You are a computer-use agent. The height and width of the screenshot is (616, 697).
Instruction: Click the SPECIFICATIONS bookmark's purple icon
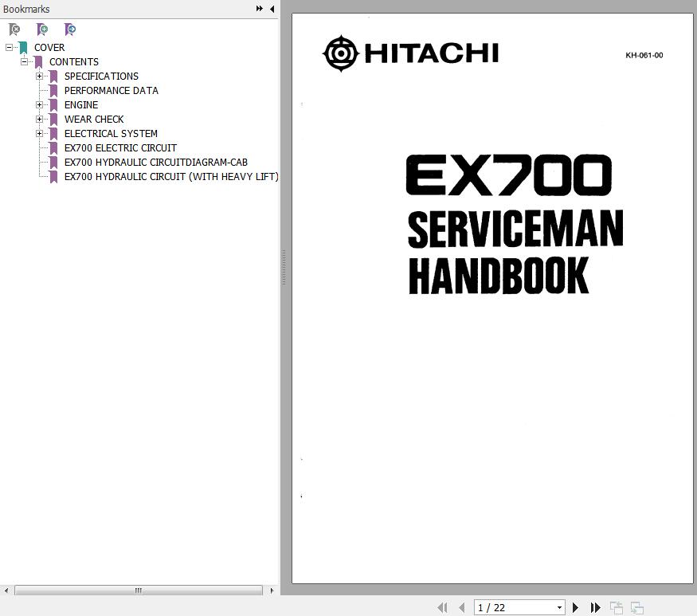[54, 77]
